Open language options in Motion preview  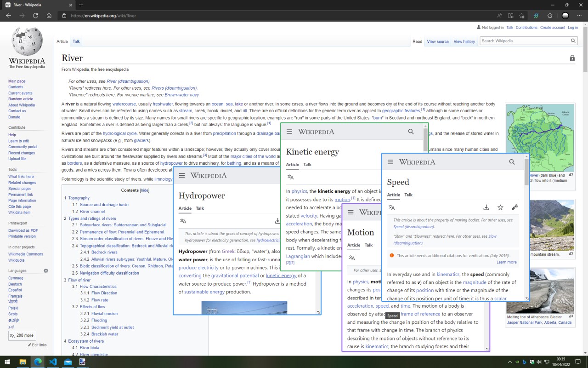tap(351, 258)
